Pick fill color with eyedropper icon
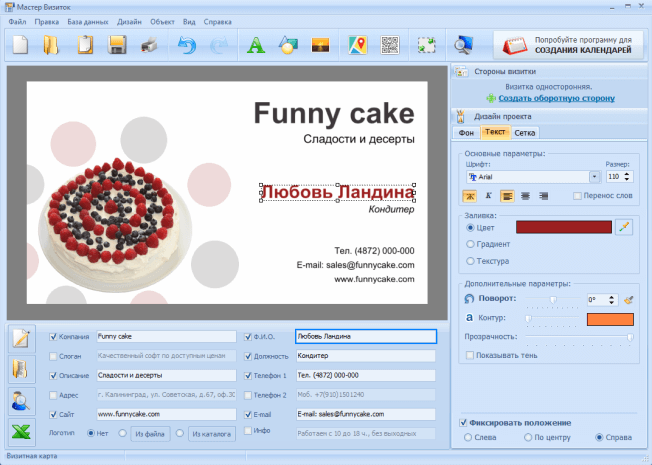 pos(624,227)
